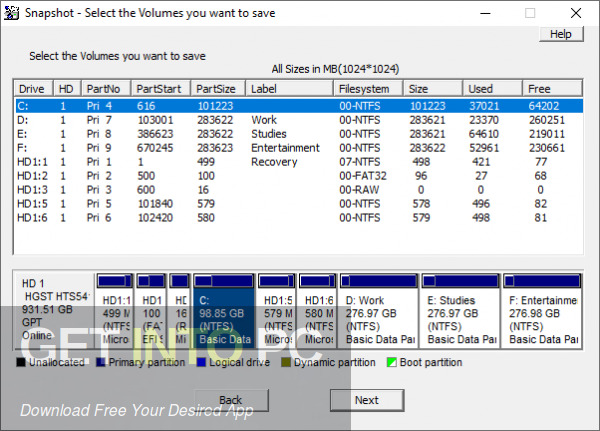This screenshot has width=600, height=431.
Task: Click the Free value 64202 for C:
Action: pos(544,106)
